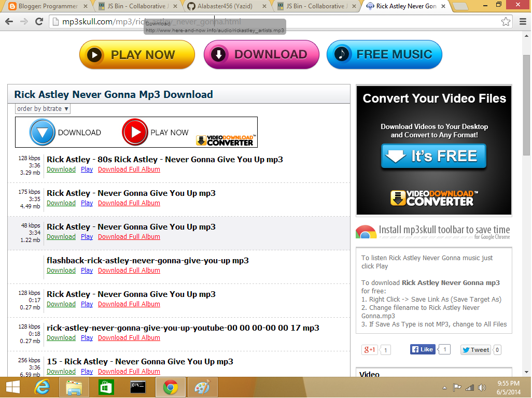Open the Paint taskbar icon
532x398 pixels.
pyautogui.click(x=203, y=387)
